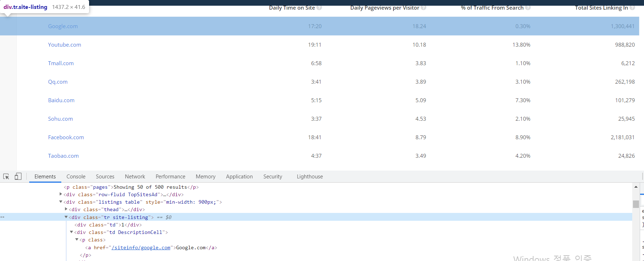Image resolution: width=644 pixels, height=261 pixels.
Task: Open the Baidu.com site link
Action: pyautogui.click(x=61, y=100)
